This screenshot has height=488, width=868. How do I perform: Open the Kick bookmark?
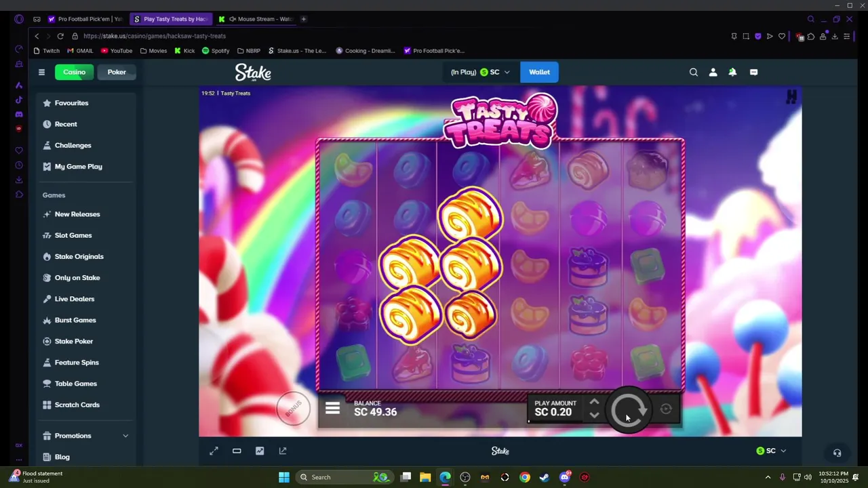184,51
